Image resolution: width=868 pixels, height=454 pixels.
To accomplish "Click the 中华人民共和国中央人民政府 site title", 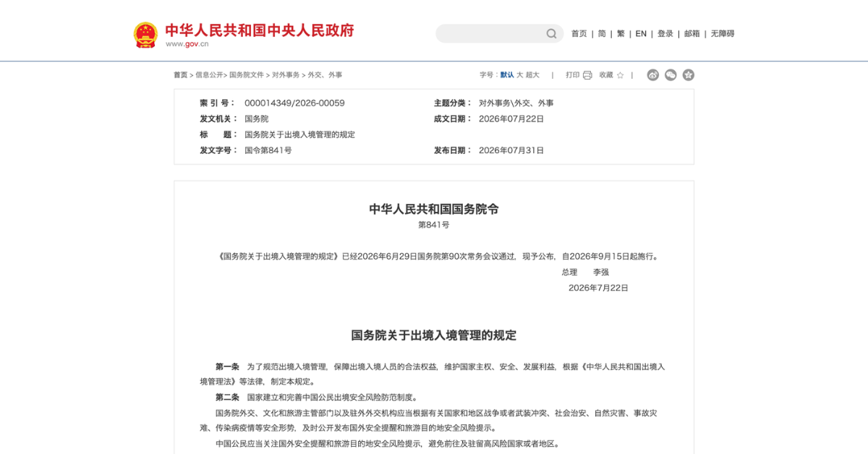I will click(260, 30).
